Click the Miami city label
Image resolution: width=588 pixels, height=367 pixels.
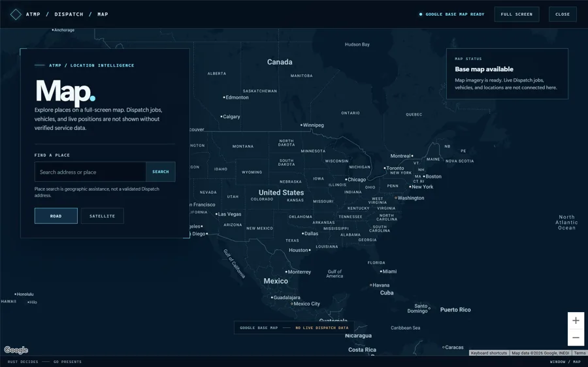coord(388,272)
